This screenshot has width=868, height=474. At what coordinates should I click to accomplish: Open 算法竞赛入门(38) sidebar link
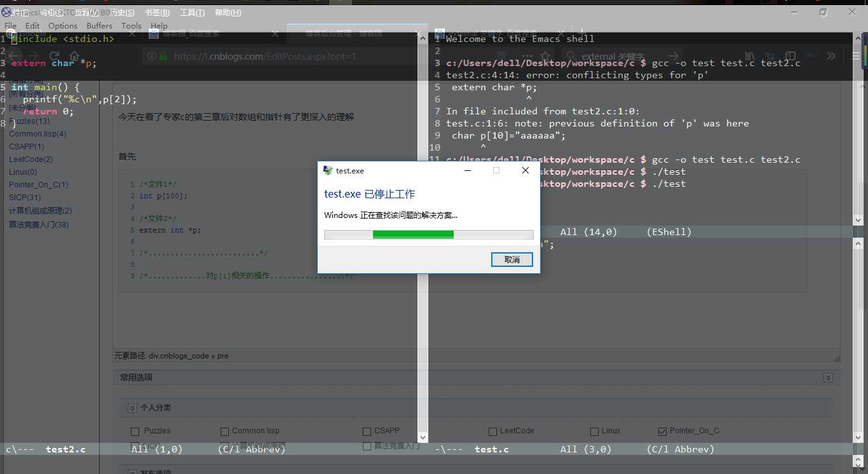click(x=39, y=225)
